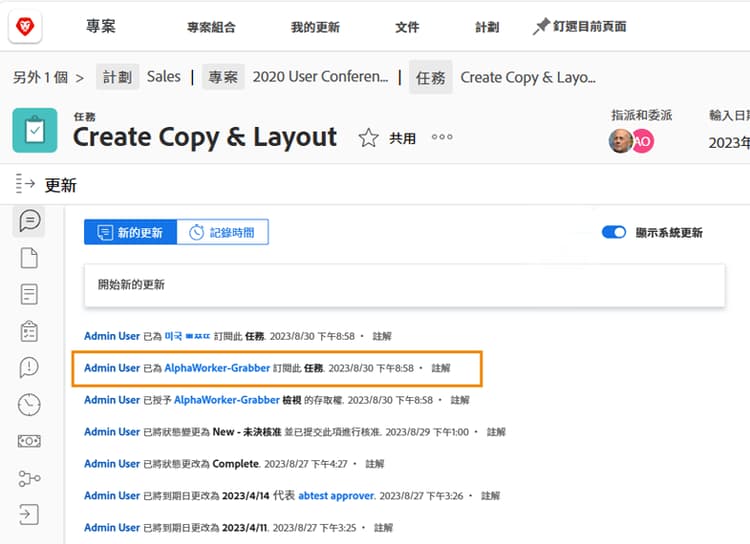Open the workflow branch sidebar icon

click(x=29, y=478)
